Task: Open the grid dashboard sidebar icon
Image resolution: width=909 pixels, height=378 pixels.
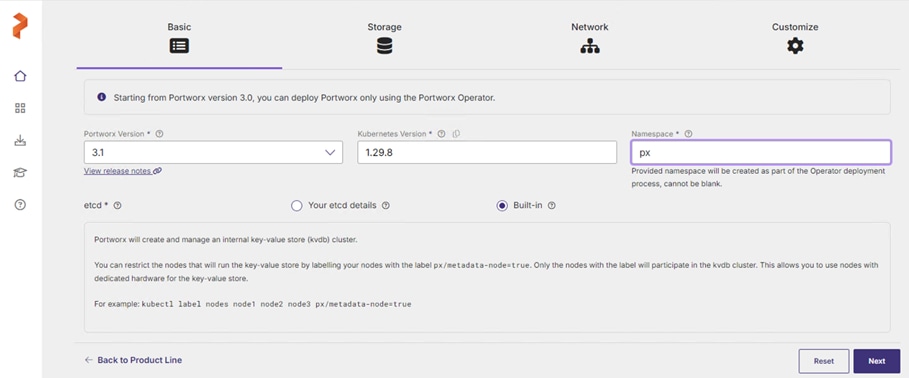Action: (20, 108)
